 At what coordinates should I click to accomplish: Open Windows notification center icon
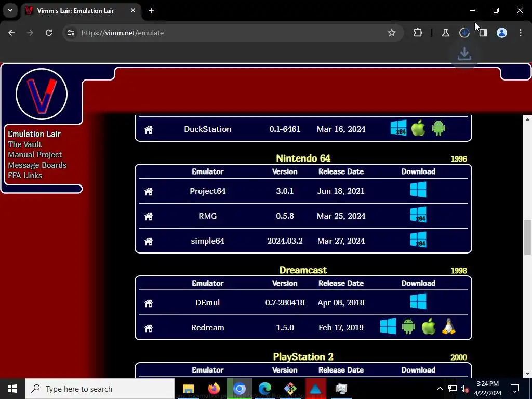pyautogui.click(x=515, y=389)
